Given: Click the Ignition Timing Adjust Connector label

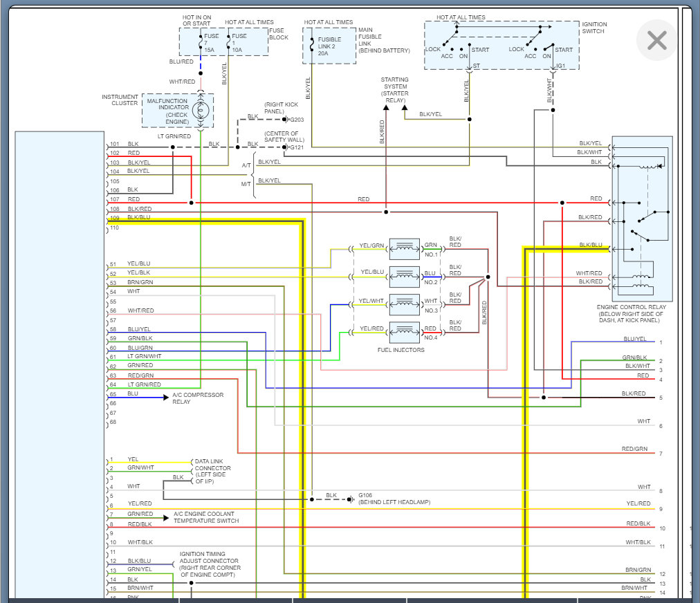Looking at the screenshot, I should [x=210, y=564].
